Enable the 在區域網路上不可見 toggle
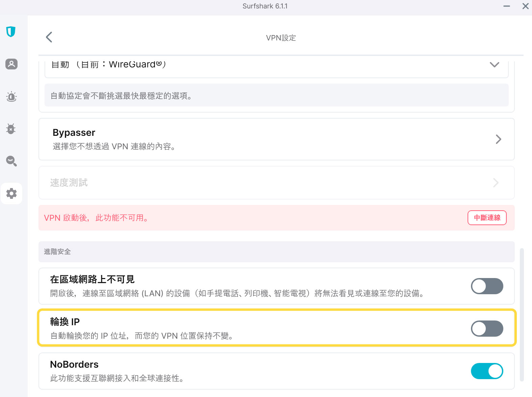This screenshot has width=532, height=397. tap(487, 286)
